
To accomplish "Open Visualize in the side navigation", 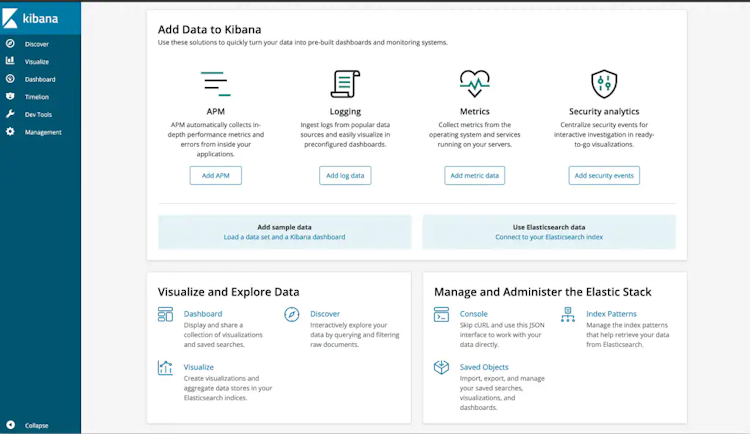I will (36, 61).
